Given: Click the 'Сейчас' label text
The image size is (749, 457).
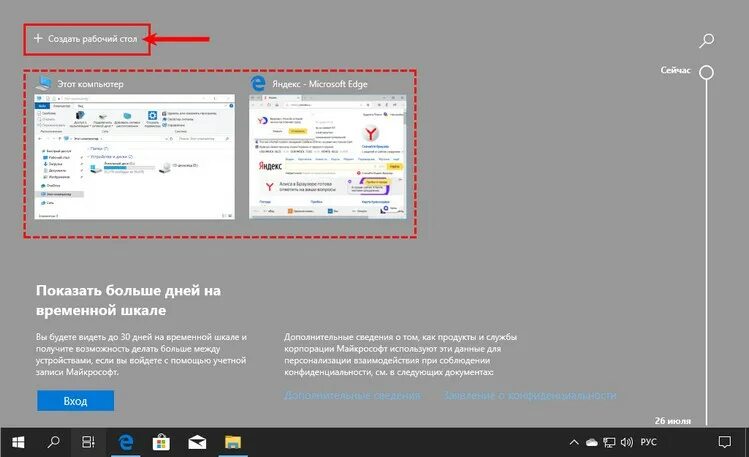Looking at the screenshot, I should (675, 70).
